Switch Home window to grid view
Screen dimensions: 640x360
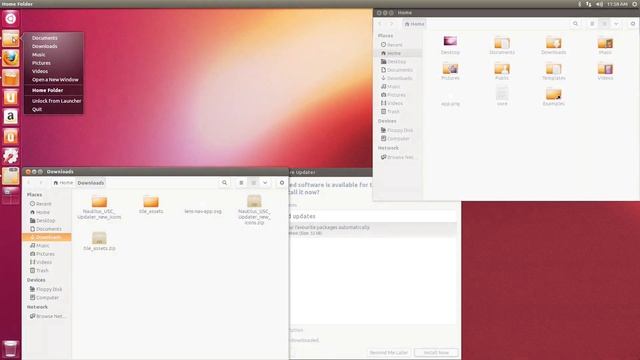coord(604,24)
